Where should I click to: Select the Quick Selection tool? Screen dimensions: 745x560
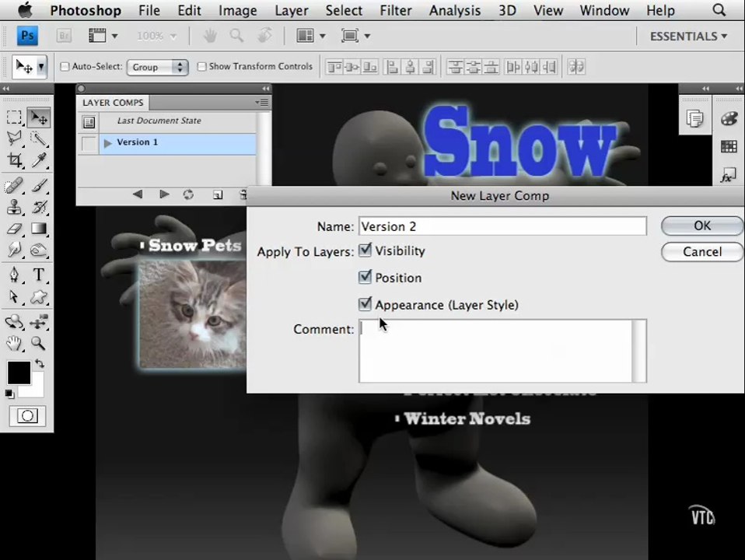(x=39, y=138)
